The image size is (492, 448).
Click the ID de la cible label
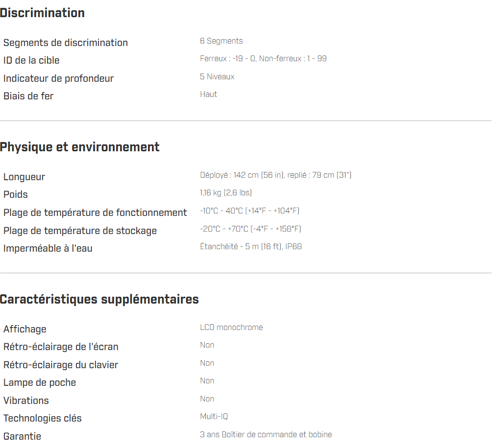[x=31, y=60]
